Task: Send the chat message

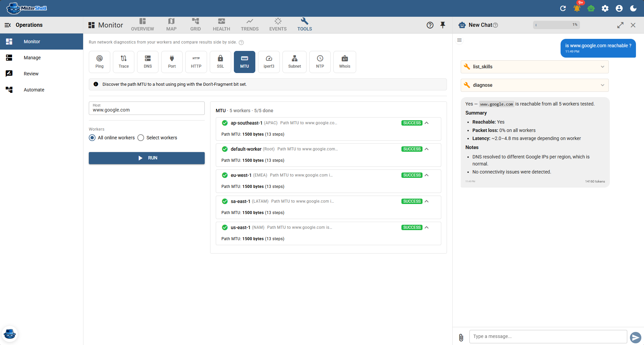Action: [x=635, y=337]
